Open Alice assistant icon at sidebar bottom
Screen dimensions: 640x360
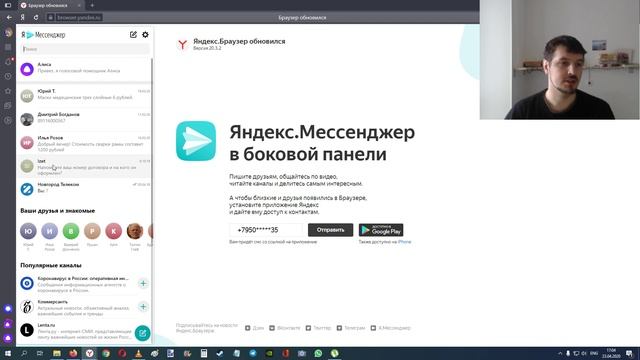click(x=8, y=338)
